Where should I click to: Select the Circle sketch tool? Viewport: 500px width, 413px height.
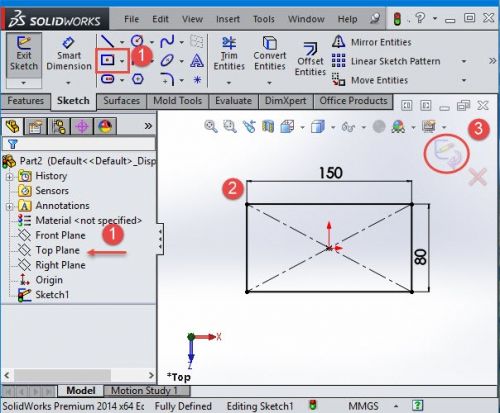[x=137, y=41]
